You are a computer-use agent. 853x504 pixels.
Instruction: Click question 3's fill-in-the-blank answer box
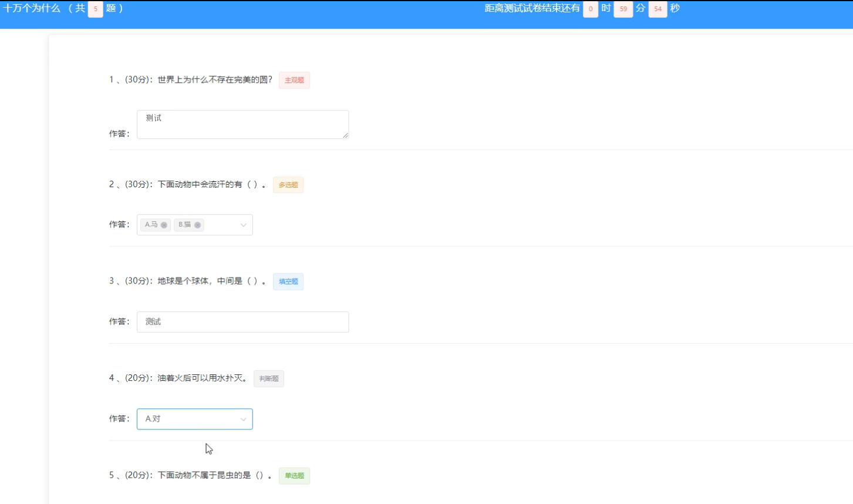coord(242,322)
